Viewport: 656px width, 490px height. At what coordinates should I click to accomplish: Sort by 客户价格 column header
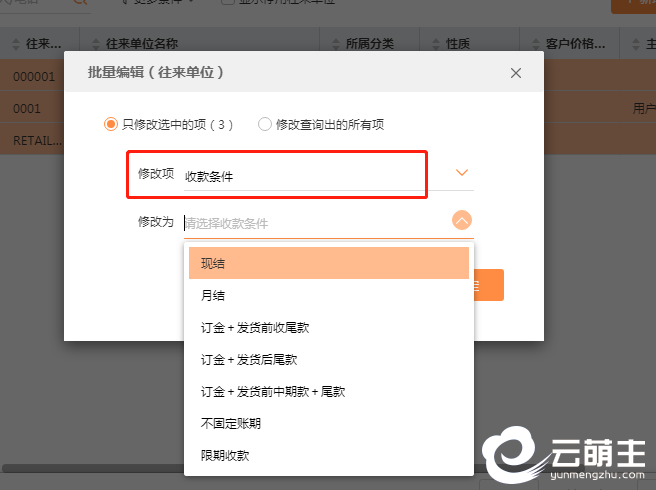[570, 44]
